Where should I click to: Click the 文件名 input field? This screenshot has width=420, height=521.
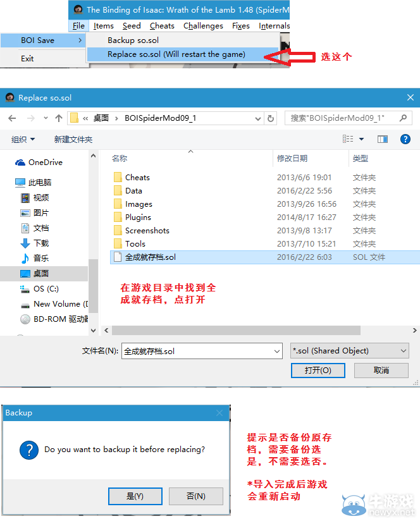202,351
